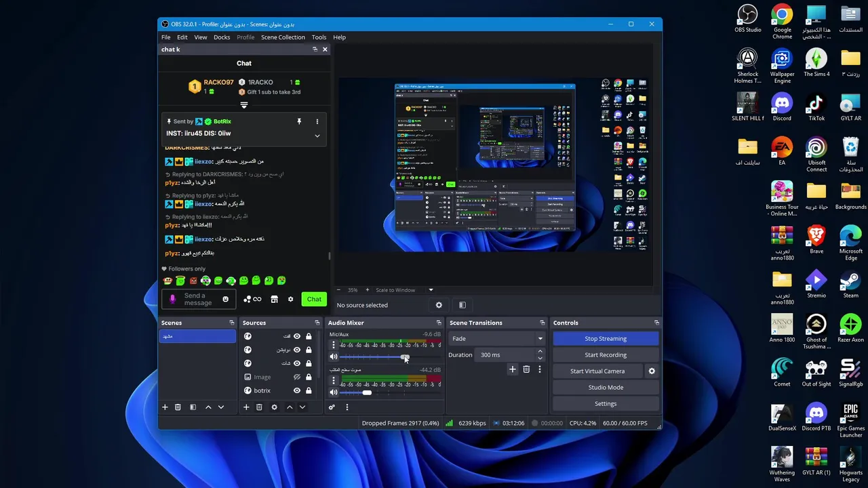This screenshot has height=488, width=868.
Task: Enter Studio Mode
Action: tap(606, 388)
